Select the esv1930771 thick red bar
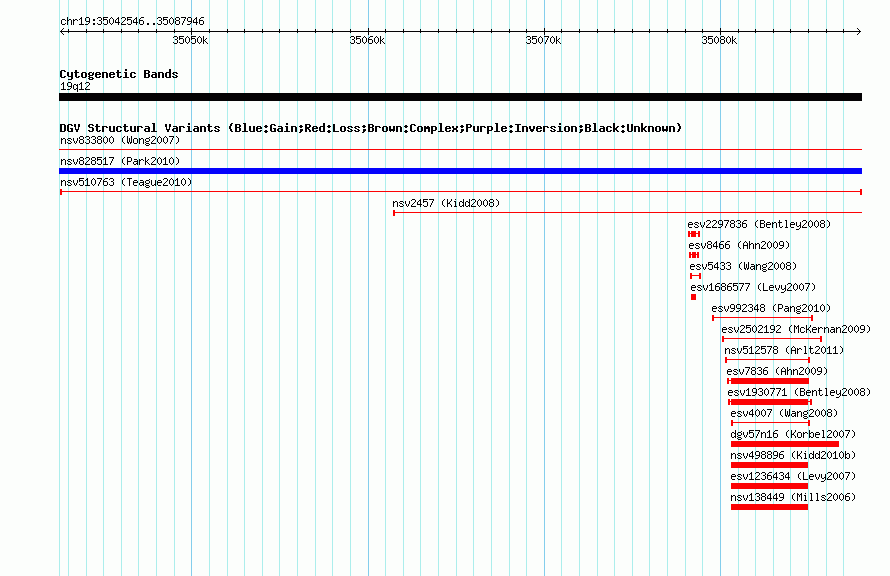Image resolution: width=890 pixels, height=576 pixels. click(x=770, y=402)
